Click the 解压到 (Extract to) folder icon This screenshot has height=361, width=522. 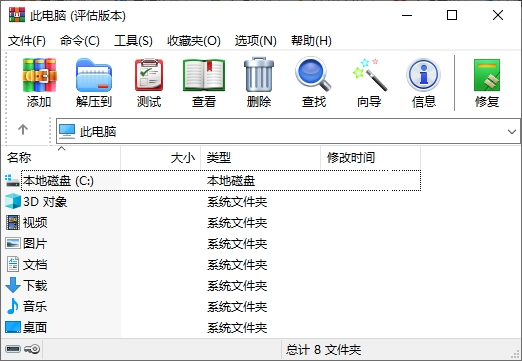pyautogui.click(x=94, y=75)
